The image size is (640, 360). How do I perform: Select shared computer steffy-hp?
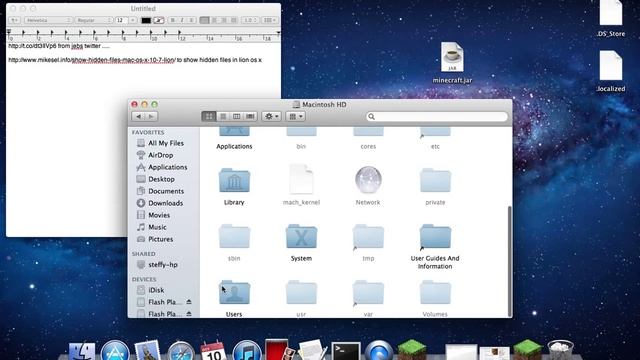[x=163, y=264]
